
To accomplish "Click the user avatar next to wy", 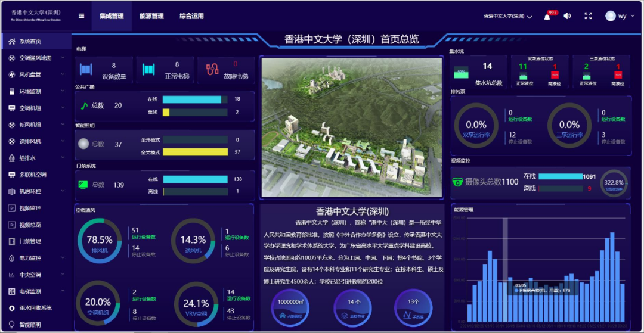I will tap(611, 16).
